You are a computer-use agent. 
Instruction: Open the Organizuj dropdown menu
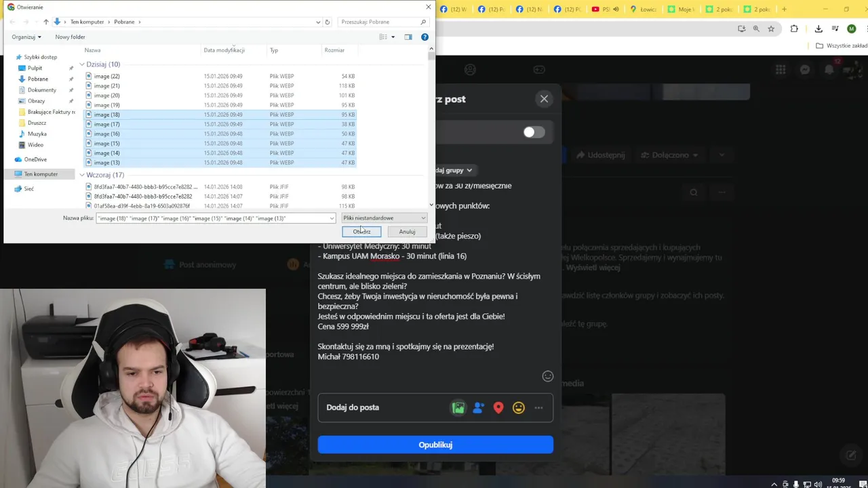point(26,37)
